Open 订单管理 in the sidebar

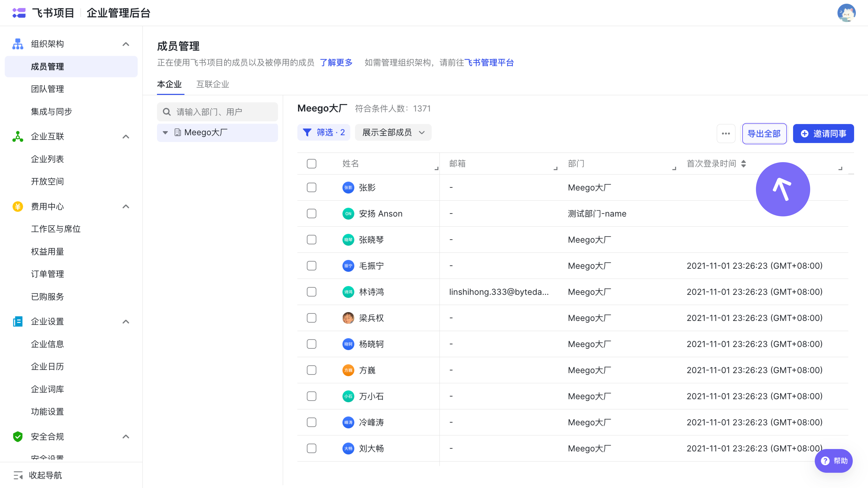(47, 274)
